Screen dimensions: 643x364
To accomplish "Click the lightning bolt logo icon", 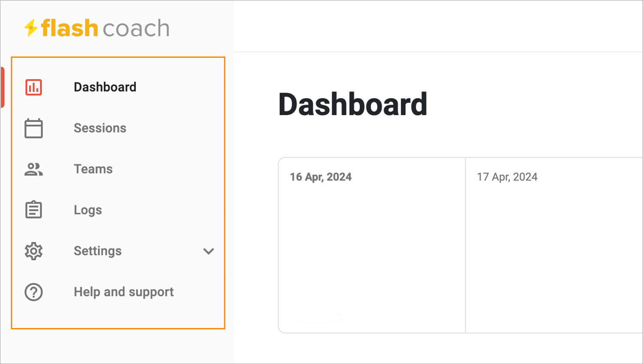I will point(31,28).
